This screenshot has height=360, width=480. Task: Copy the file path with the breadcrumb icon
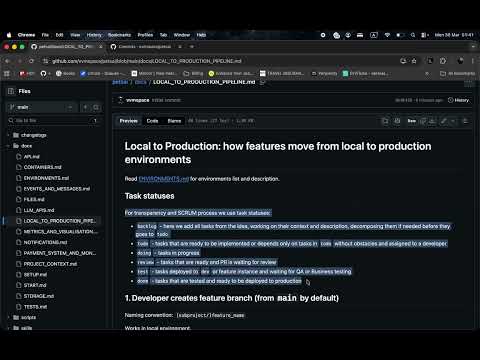(262, 82)
